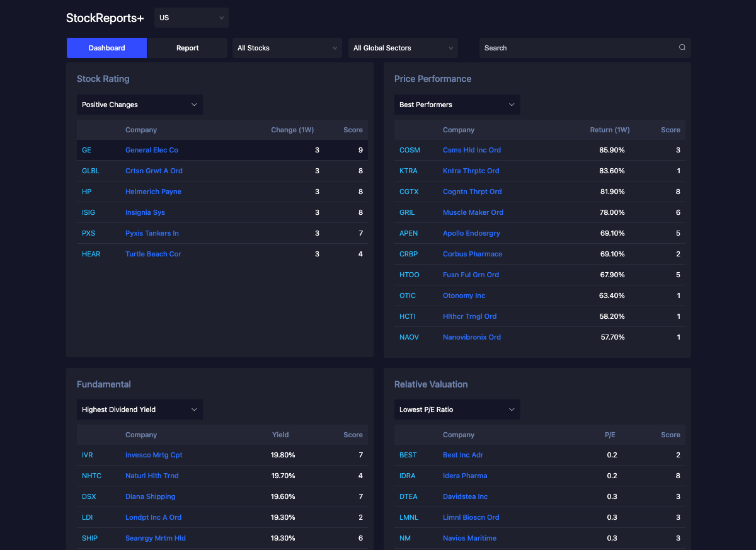The height and width of the screenshot is (550, 756).
Task: Click the HEAR ticker symbol
Action: pyautogui.click(x=91, y=254)
